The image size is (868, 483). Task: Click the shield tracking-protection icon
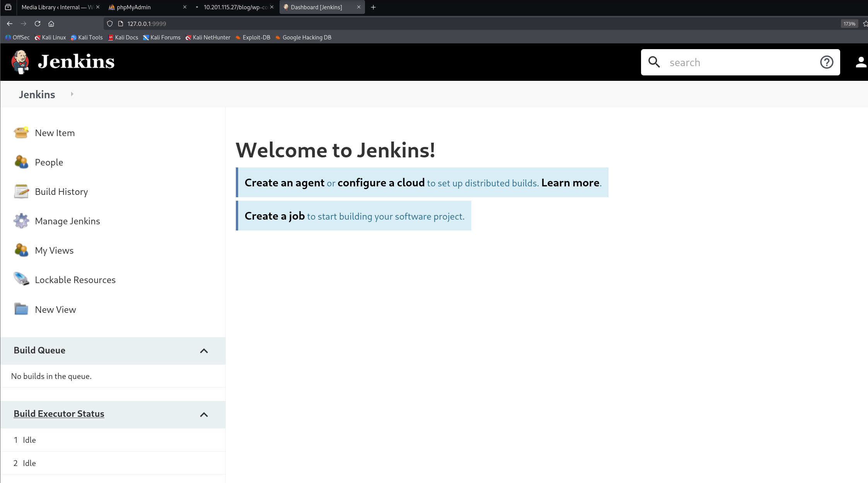point(110,24)
